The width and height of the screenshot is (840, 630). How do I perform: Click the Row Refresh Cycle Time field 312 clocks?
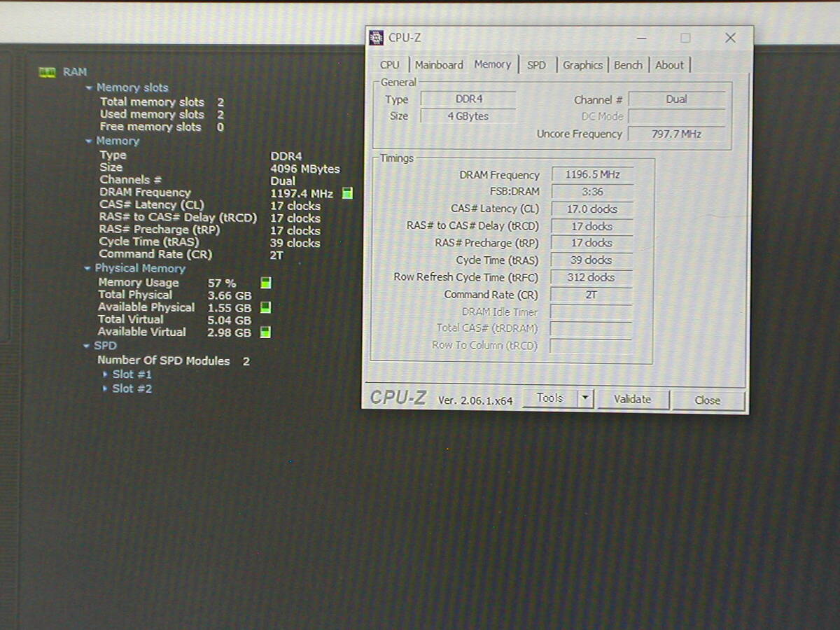591,277
